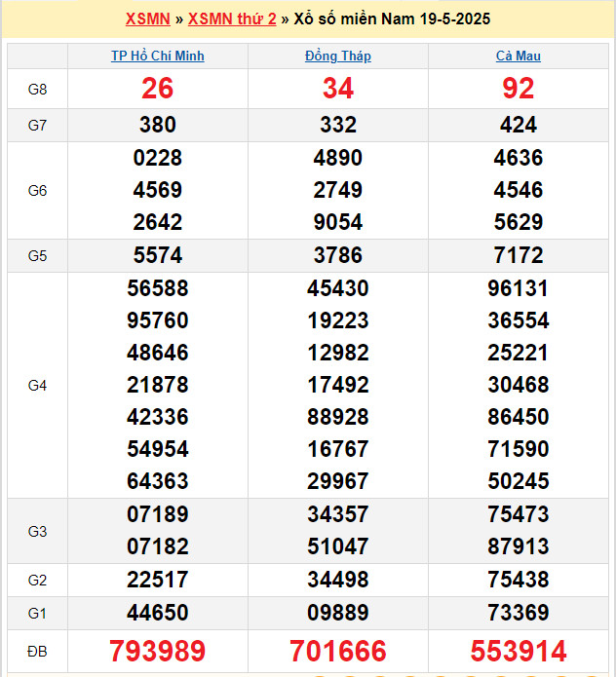This screenshot has height=677, width=616.
Task: Click the G4 number 21878
Action: click(158, 385)
